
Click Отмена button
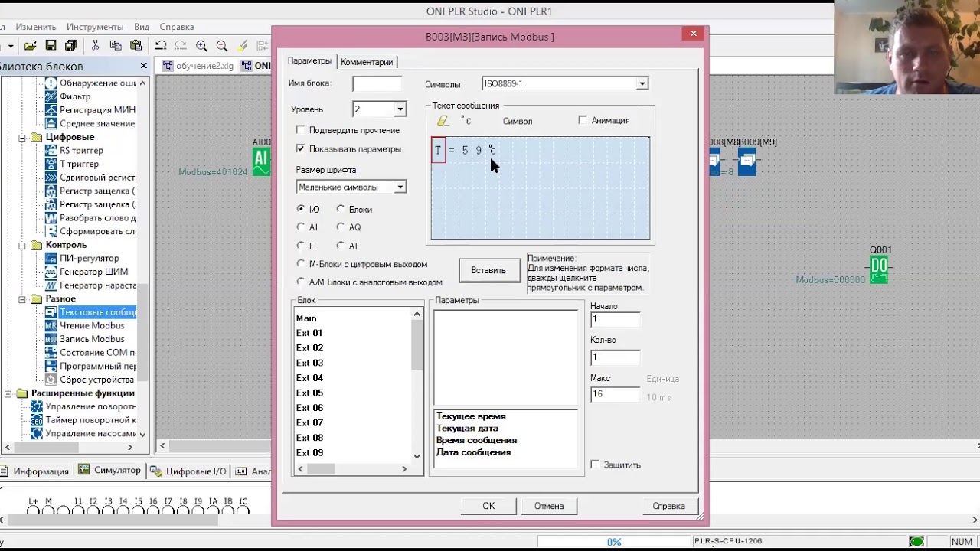pos(549,506)
